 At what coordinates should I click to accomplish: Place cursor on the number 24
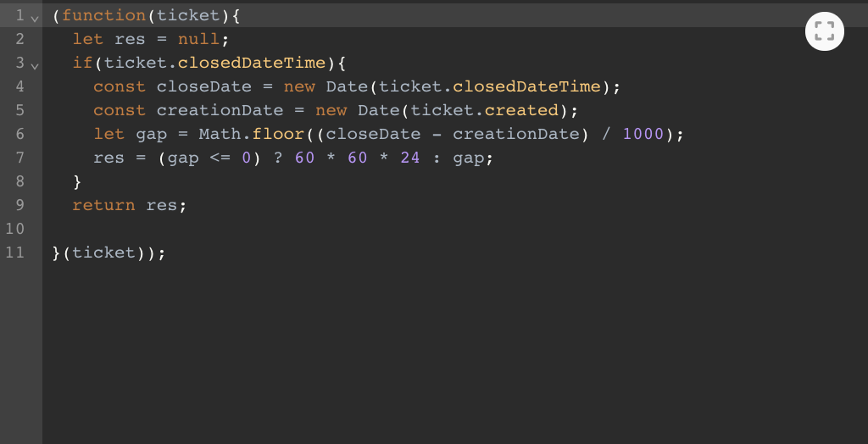click(x=410, y=158)
